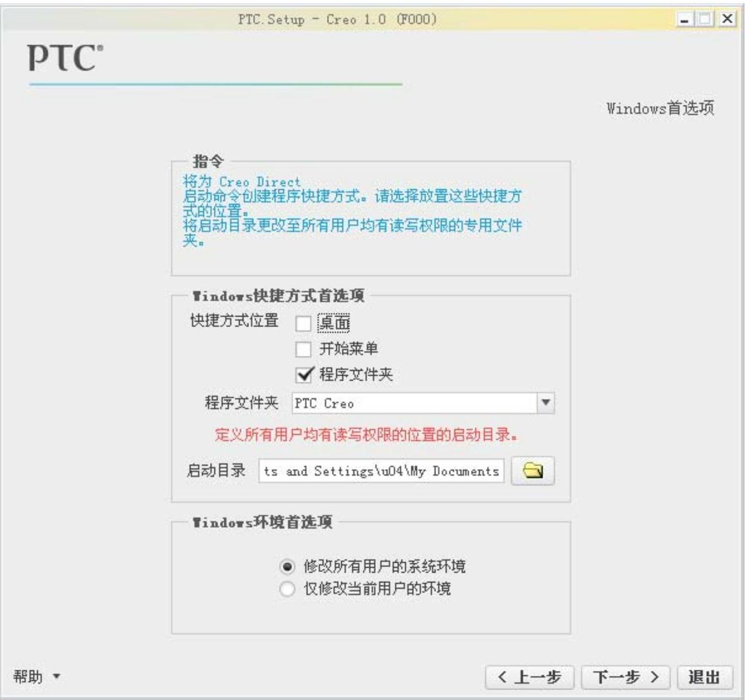Screen dimensions: 745x700
Task: Click 退出 to exit setup
Action: [705, 678]
